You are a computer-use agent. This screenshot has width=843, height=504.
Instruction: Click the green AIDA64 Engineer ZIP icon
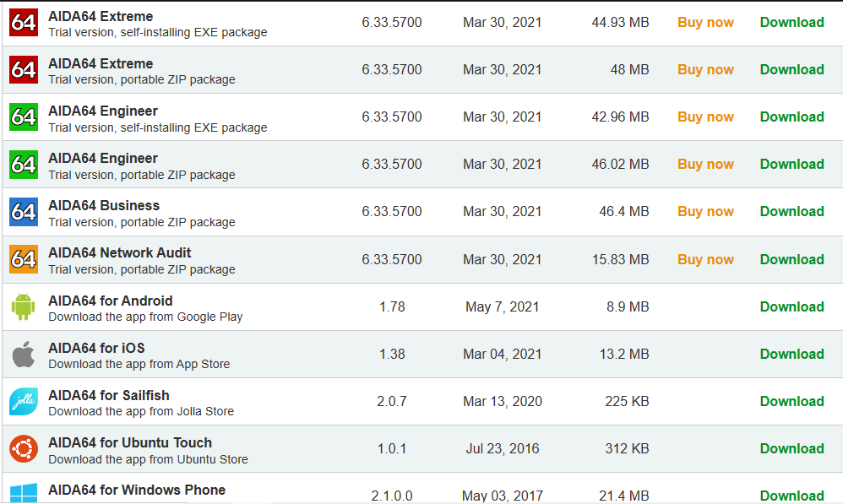pyautogui.click(x=24, y=165)
